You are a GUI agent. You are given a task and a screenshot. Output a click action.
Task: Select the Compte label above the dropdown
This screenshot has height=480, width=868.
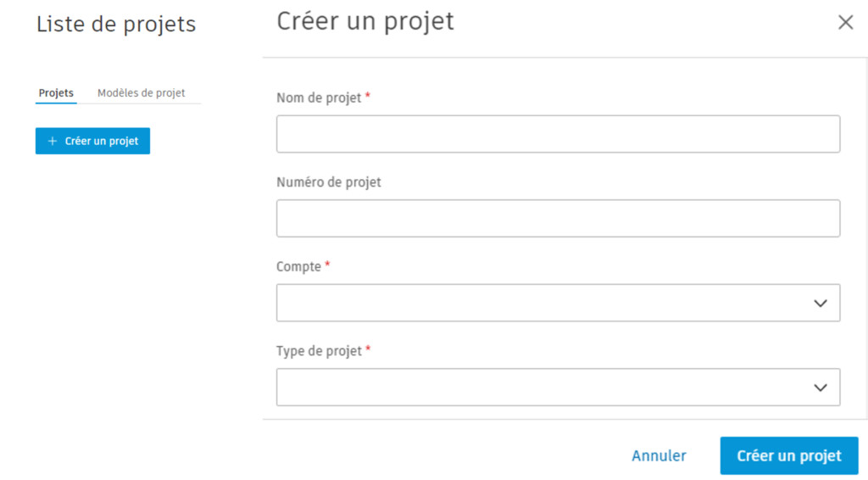pyautogui.click(x=298, y=267)
